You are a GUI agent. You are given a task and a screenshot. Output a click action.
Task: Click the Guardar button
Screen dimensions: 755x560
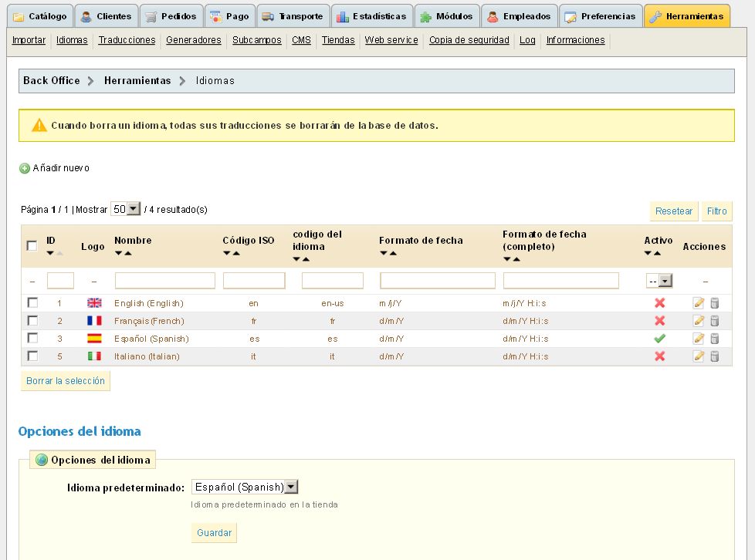point(214,532)
